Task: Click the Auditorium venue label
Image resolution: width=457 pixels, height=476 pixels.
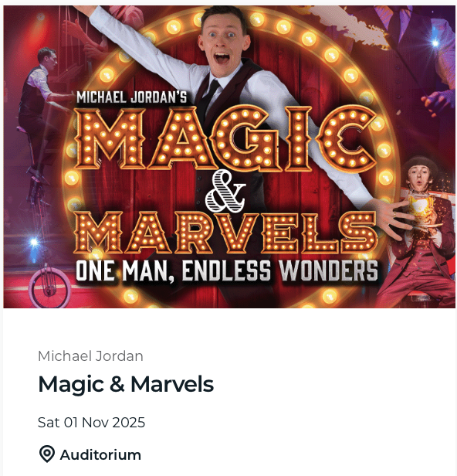Action: [x=100, y=455]
